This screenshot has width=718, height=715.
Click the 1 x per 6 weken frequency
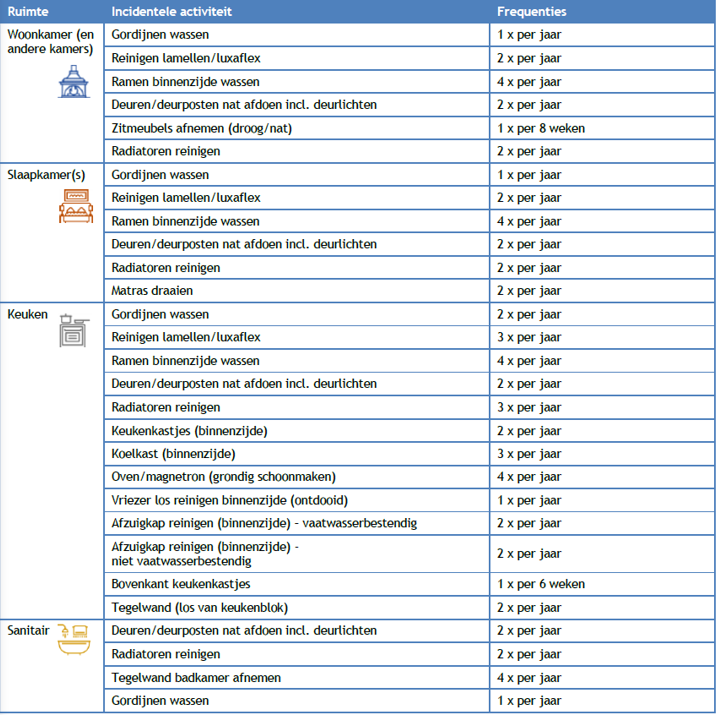click(x=541, y=584)
